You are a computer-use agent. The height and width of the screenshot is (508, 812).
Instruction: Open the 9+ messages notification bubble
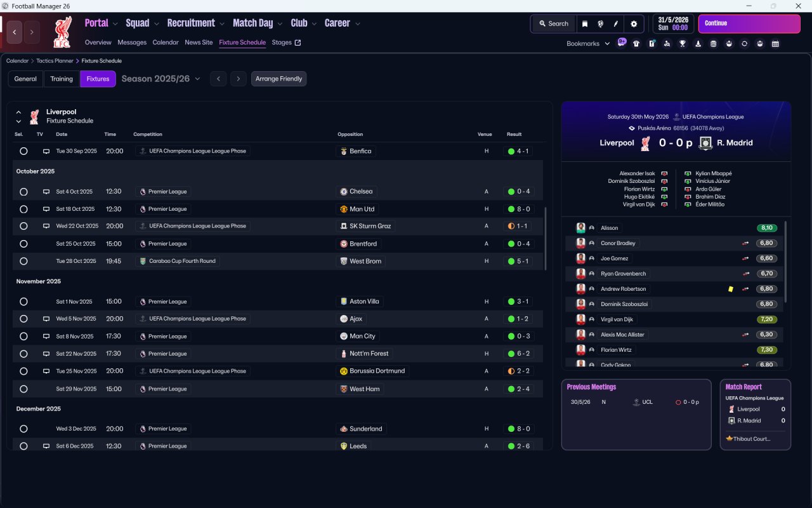tap(622, 43)
